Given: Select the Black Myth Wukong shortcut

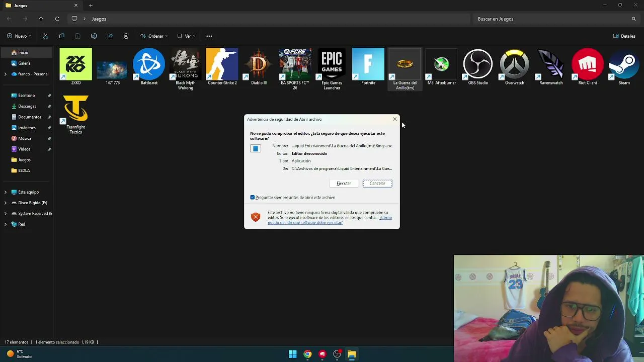Looking at the screenshot, I should [186, 69].
